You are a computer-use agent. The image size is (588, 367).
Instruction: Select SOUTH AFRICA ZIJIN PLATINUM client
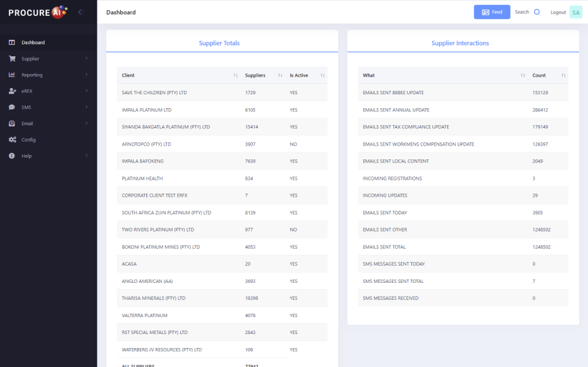166,213
